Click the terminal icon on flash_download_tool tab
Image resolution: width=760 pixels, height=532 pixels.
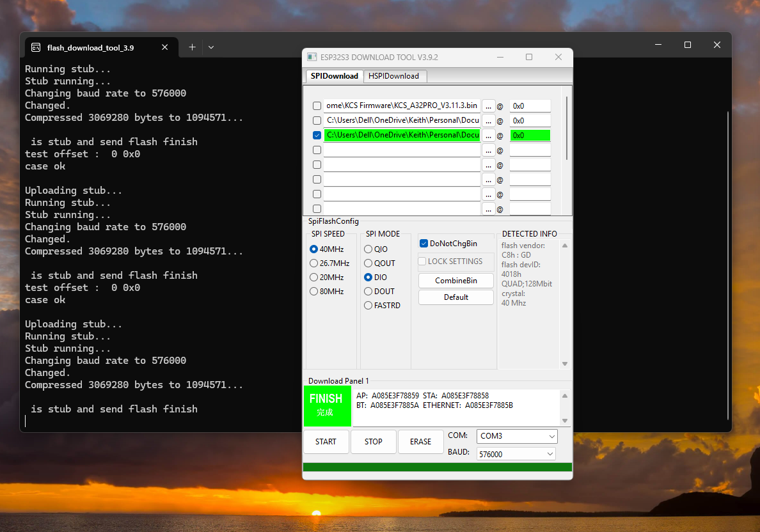coord(36,47)
